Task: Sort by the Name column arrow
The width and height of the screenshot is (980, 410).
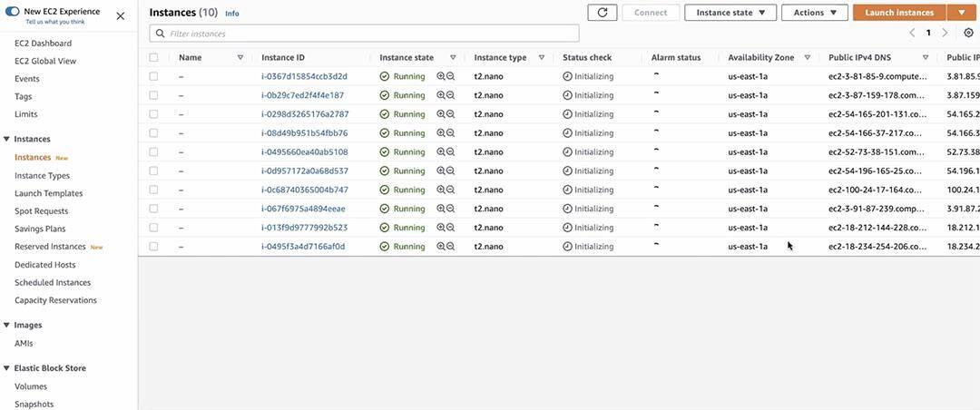Action: [x=240, y=57]
